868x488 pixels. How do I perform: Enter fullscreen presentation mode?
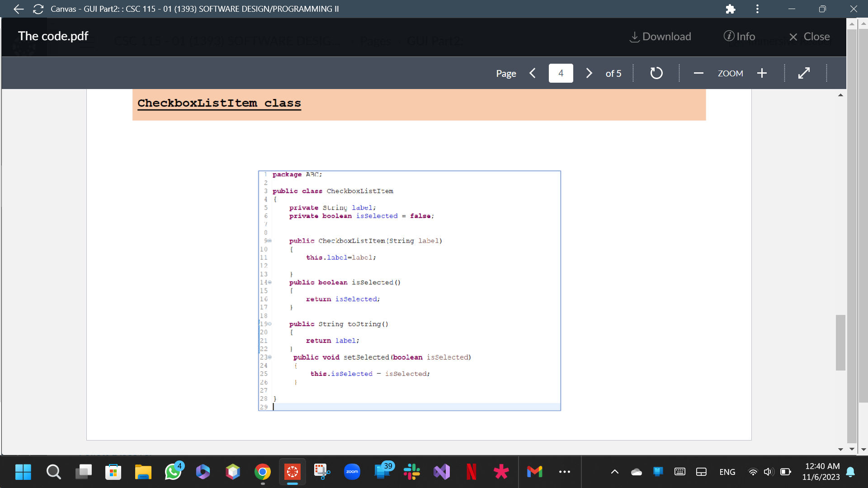(x=804, y=73)
